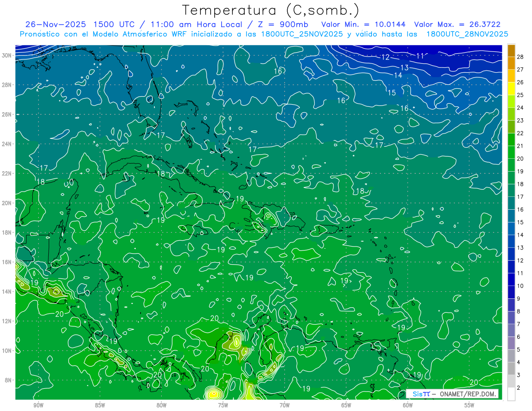Click the valid-until time "1800UTC_28NOV2025"

click(467, 34)
